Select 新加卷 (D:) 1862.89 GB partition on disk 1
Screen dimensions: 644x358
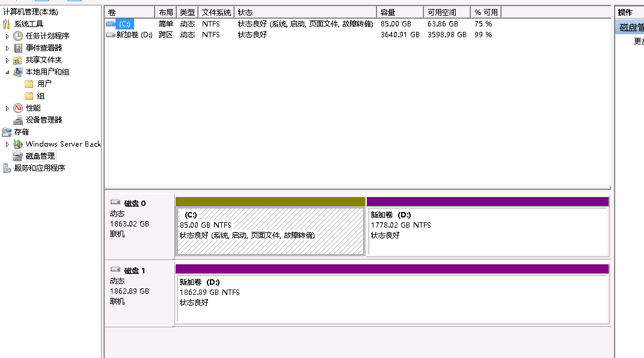(393, 299)
